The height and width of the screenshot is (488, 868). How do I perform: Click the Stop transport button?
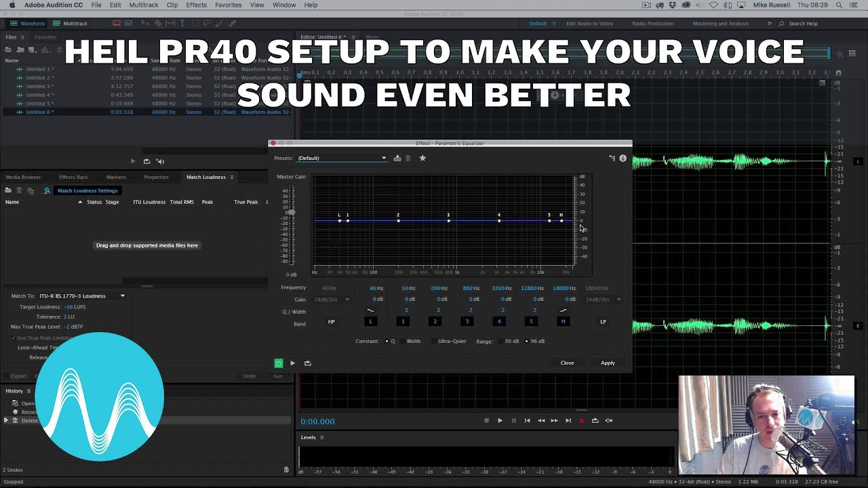[486, 421]
